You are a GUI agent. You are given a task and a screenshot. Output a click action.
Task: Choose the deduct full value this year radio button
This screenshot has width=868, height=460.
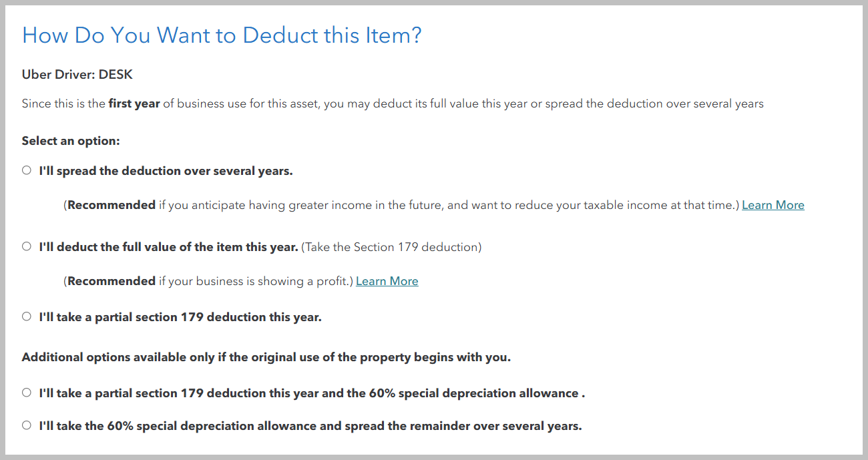point(27,246)
